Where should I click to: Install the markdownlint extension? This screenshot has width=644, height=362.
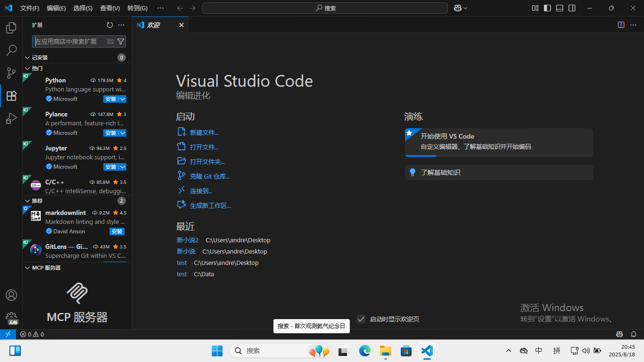click(116, 231)
